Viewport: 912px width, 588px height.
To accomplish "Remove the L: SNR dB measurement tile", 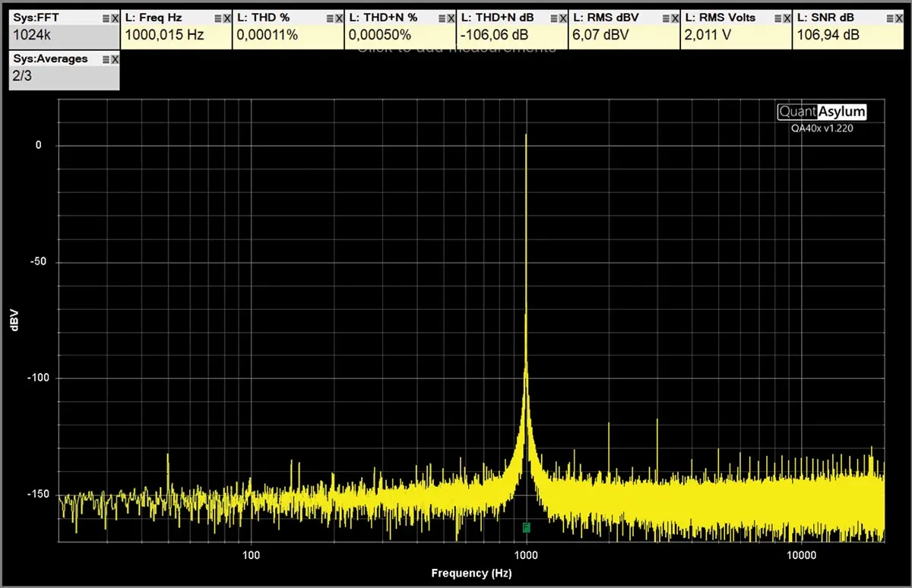I will [899, 17].
